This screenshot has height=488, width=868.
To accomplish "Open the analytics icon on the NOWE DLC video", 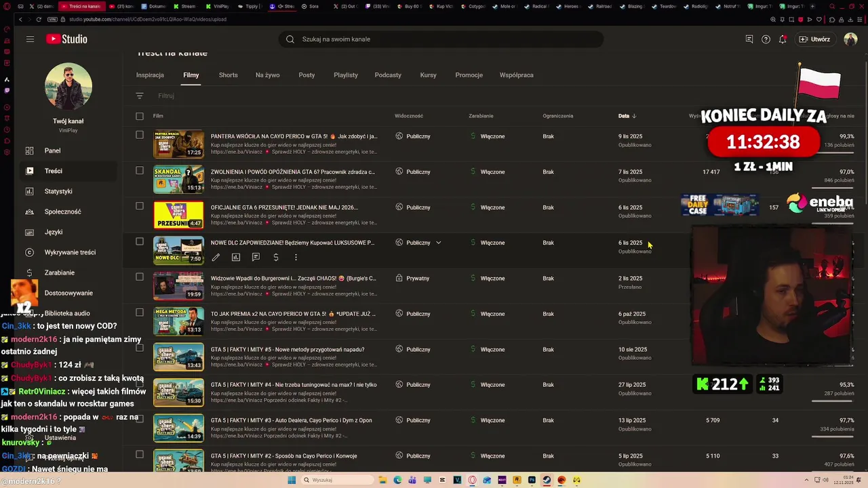I will (x=236, y=258).
